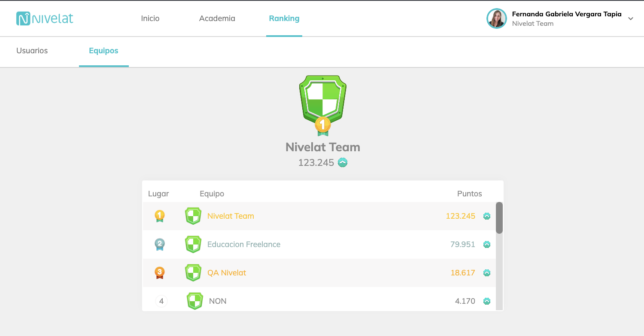Click the points icon next to 123.245 in list

pos(487,216)
